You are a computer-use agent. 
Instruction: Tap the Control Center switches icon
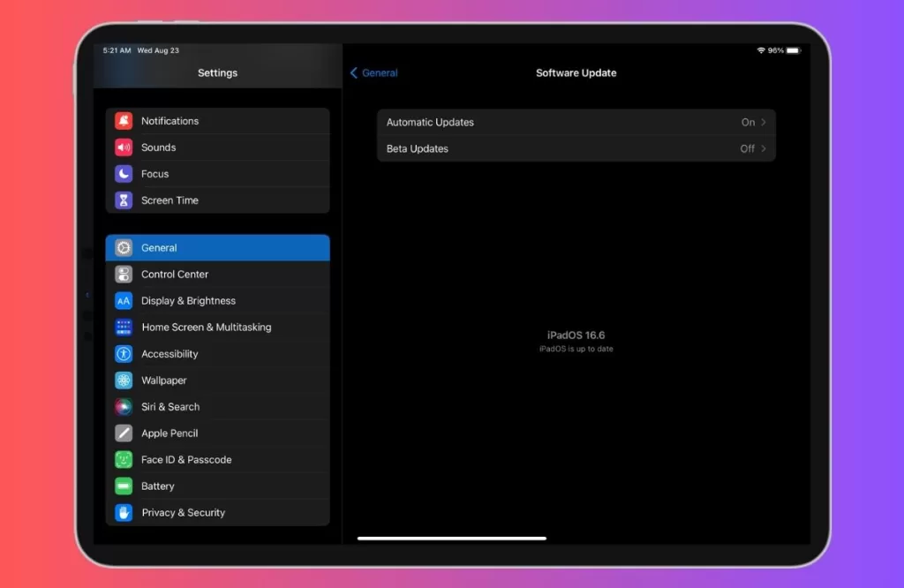pyautogui.click(x=124, y=275)
